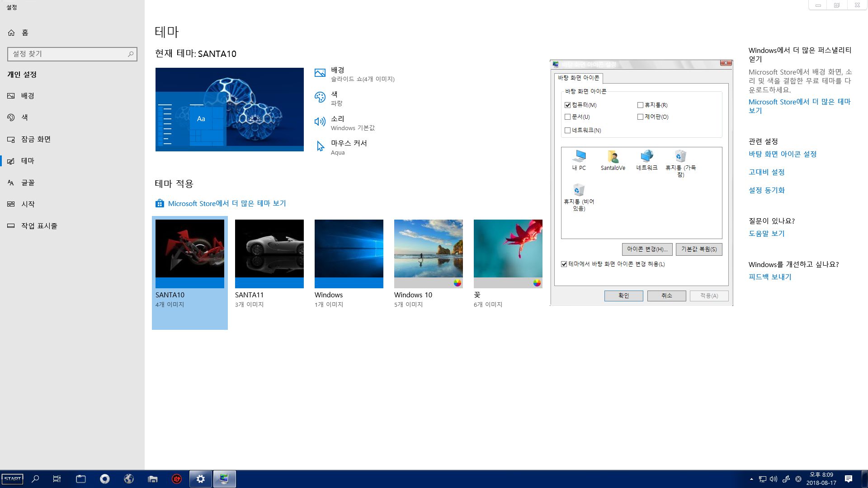This screenshot has height=488, width=868.
Task: Open the network tray icon
Action: pyautogui.click(x=762, y=479)
